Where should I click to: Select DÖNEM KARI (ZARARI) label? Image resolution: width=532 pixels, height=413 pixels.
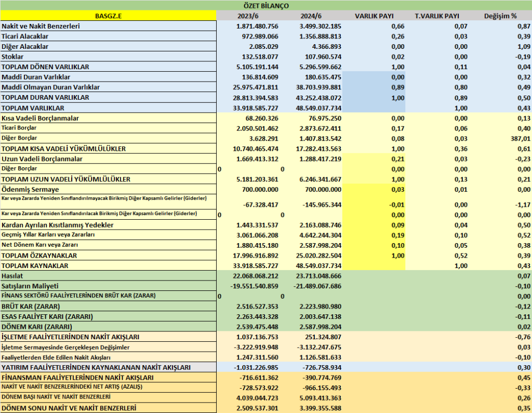pyautogui.click(x=37, y=327)
